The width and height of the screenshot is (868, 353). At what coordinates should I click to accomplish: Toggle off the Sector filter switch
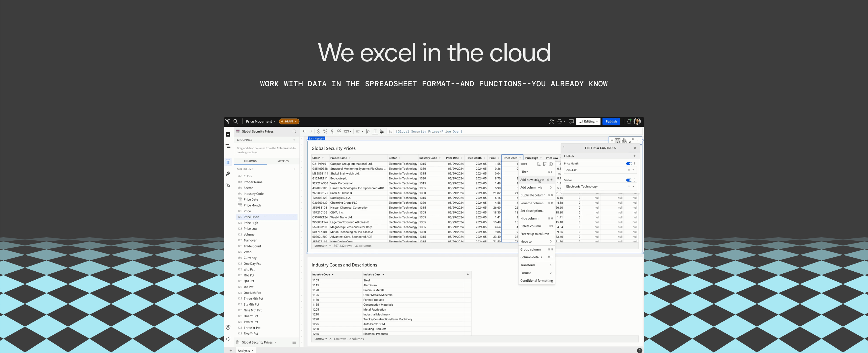(x=629, y=180)
